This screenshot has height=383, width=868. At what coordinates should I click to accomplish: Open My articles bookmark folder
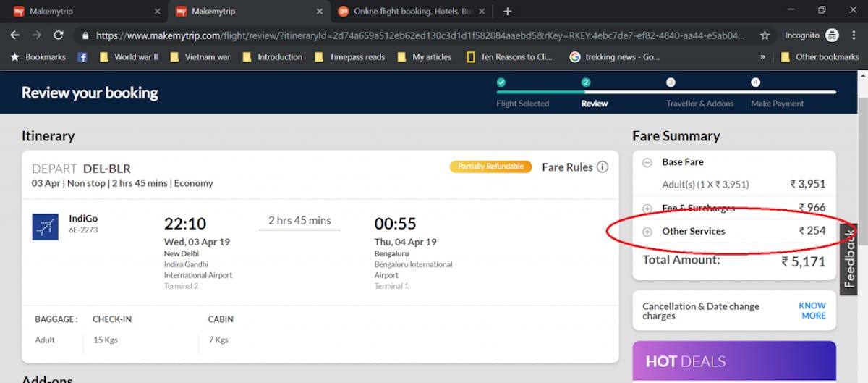pyautogui.click(x=425, y=56)
